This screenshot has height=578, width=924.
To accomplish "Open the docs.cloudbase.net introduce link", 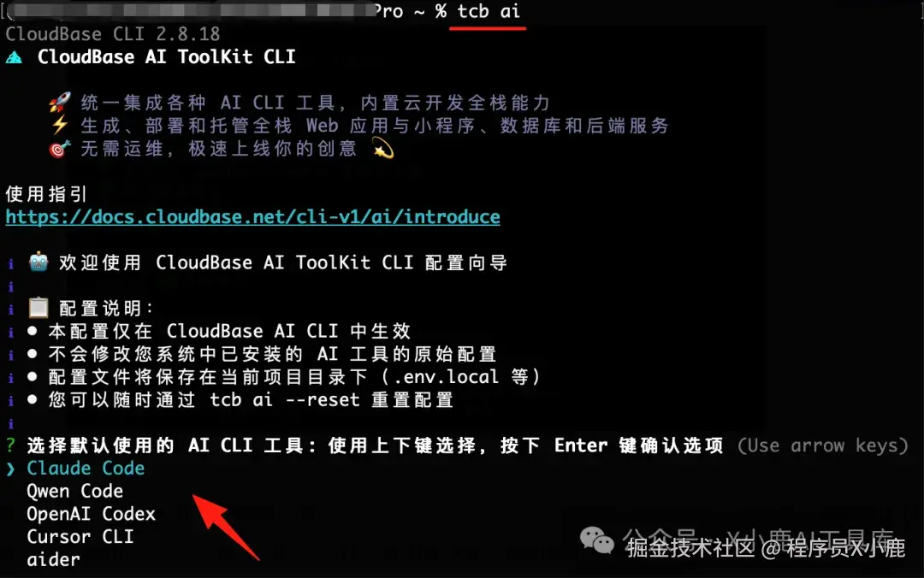I will click(252, 217).
